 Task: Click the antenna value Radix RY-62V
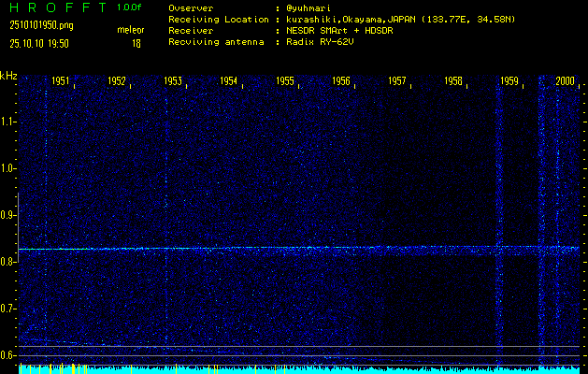pos(320,42)
